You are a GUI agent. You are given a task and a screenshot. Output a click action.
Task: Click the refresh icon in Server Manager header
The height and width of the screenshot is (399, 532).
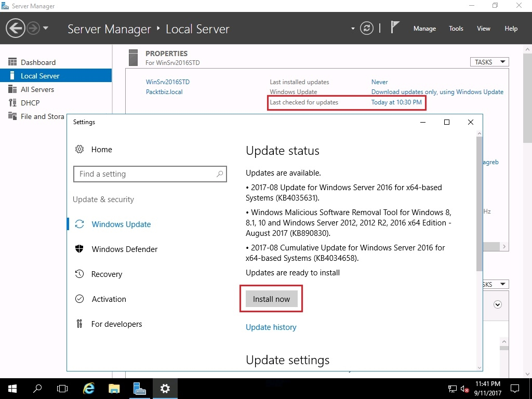click(x=367, y=29)
